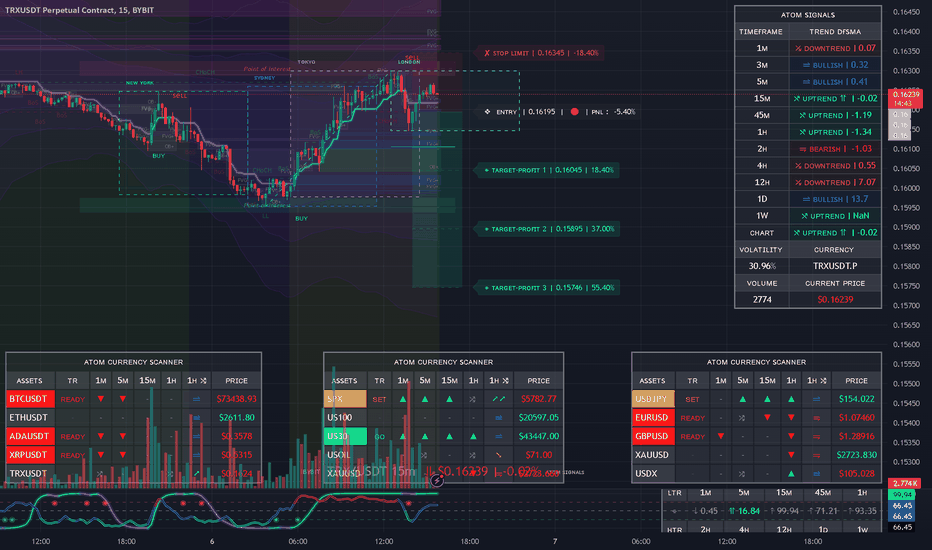Click the STOP LIMIT 0.16345 label

540,53
